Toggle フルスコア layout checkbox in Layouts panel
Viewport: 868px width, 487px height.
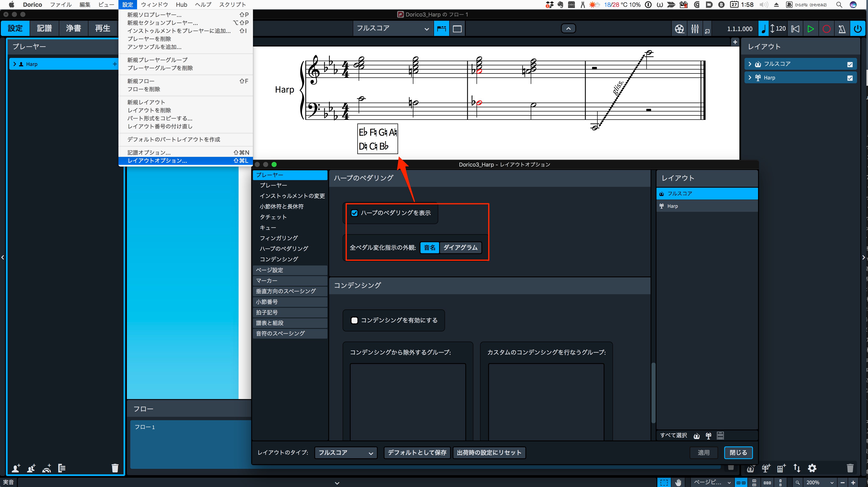point(850,64)
